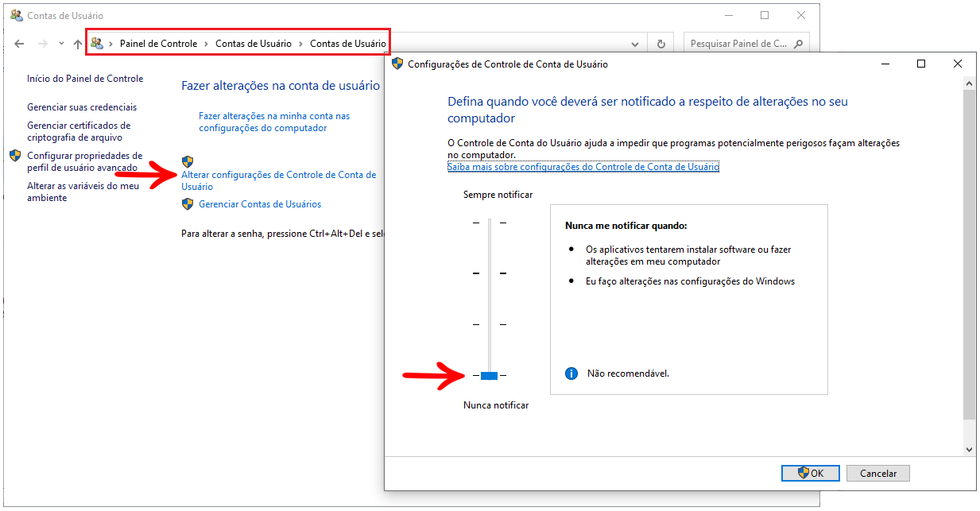Viewport: 980px width, 511px height.
Task: Click Eu faço alterações nas configurações do Windows text
Action: (x=690, y=281)
